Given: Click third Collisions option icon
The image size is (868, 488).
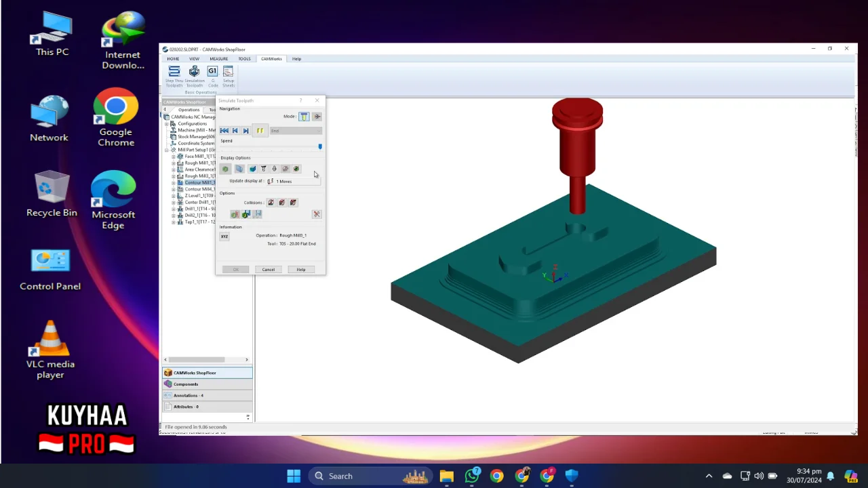Looking at the screenshot, I should tap(293, 203).
